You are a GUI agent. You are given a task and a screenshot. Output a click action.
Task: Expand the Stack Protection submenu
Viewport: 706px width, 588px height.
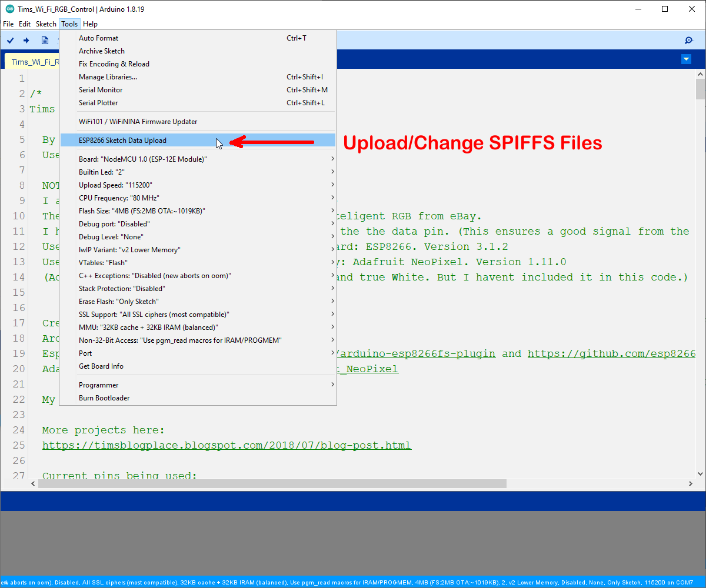coord(198,289)
